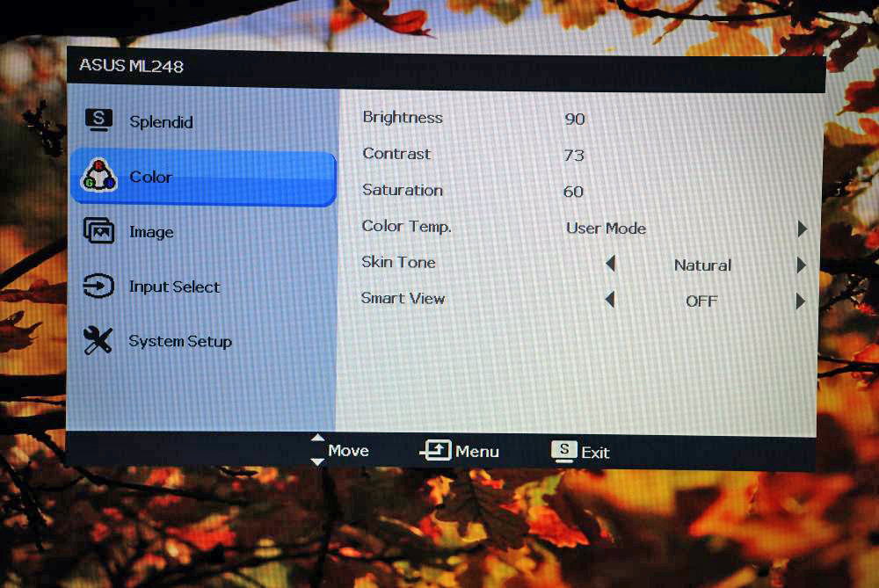Choose the Input Select arrow icon
This screenshot has width=879, height=588.
pyautogui.click(x=98, y=287)
